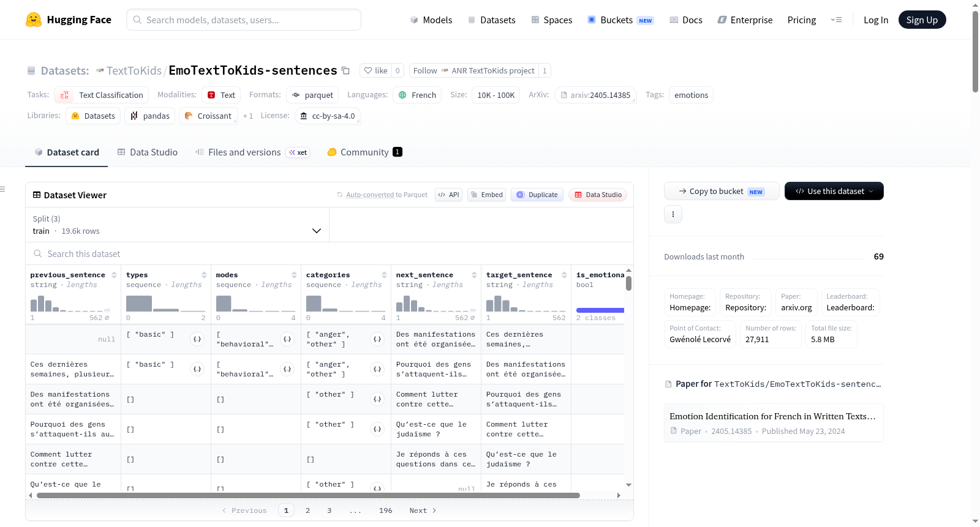Sort by target_sentence column arrows
This screenshot has width=980, height=527.
click(564, 275)
